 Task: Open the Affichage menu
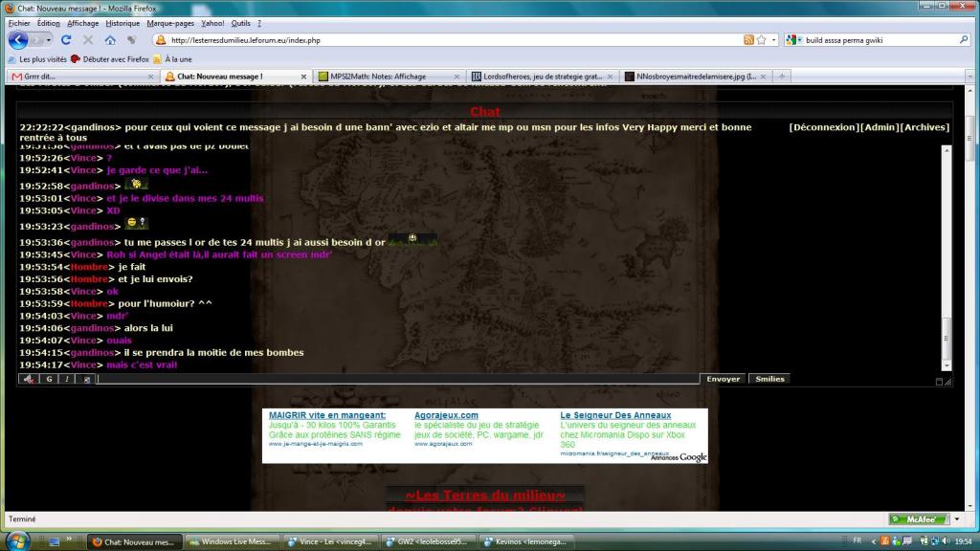(x=82, y=23)
